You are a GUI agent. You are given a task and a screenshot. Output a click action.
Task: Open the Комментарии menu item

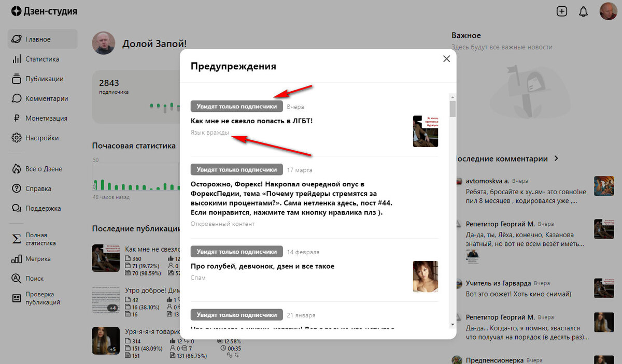pos(43,98)
